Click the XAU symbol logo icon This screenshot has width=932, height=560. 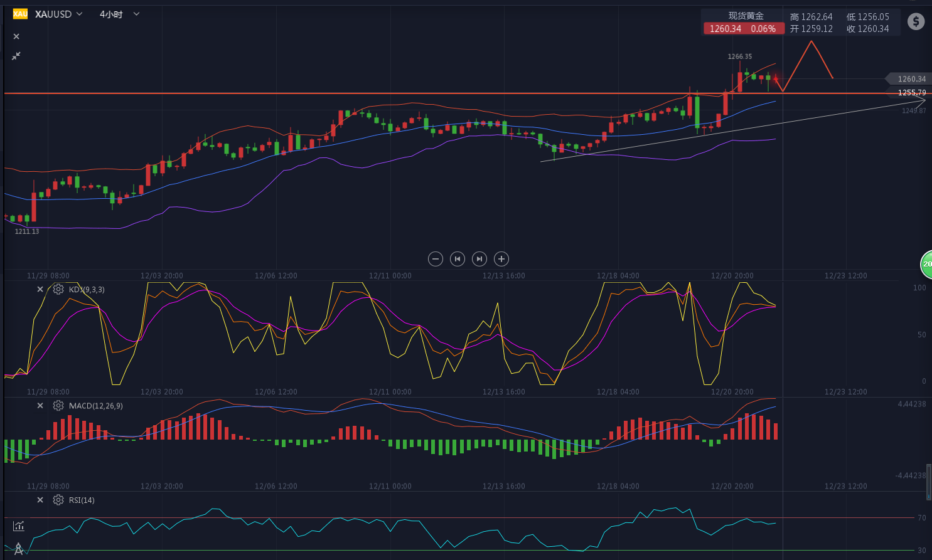[x=20, y=14]
